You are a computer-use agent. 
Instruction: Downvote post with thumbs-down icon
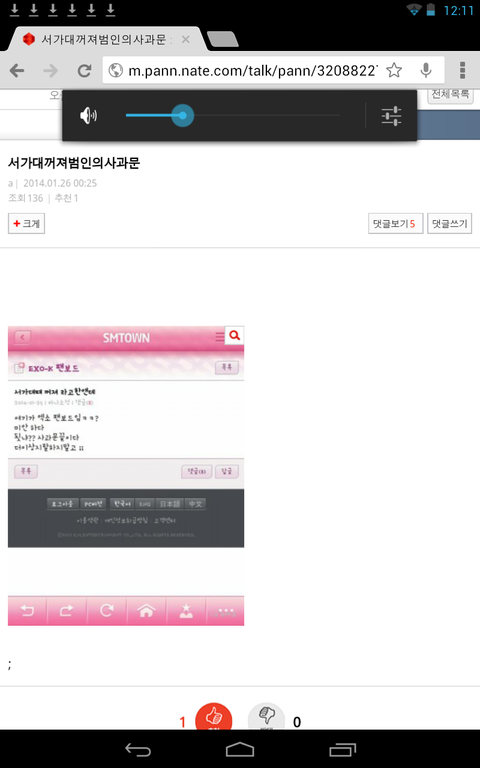(x=266, y=716)
